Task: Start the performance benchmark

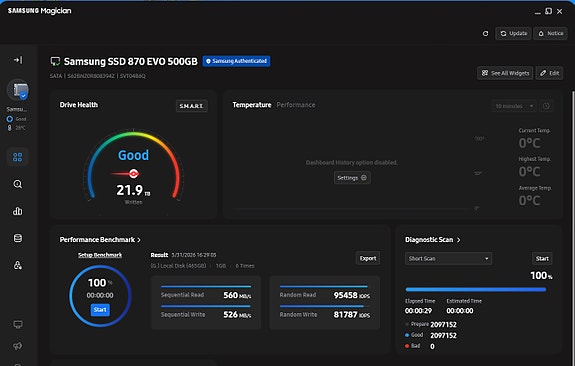Action: (100, 310)
